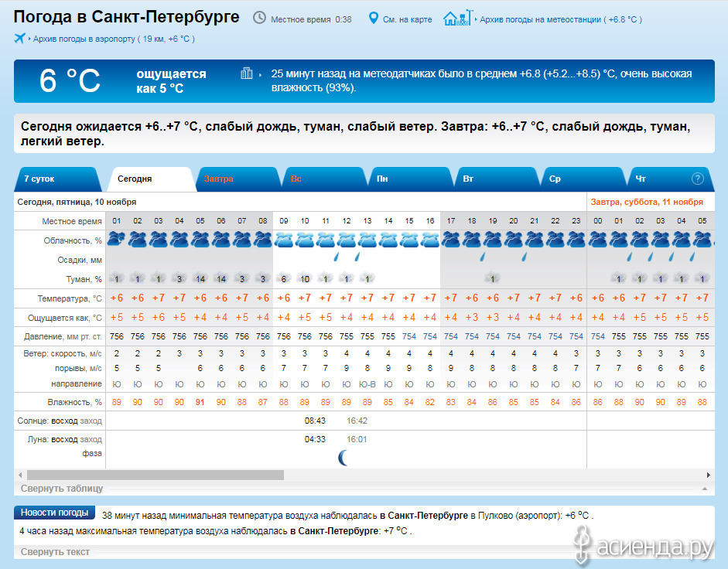
Task: Click the Давление, мм рт. ст. row label
Action: (63, 336)
